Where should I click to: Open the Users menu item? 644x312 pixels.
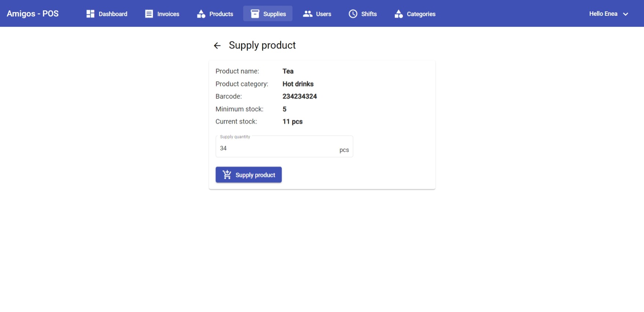pos(317,14)
